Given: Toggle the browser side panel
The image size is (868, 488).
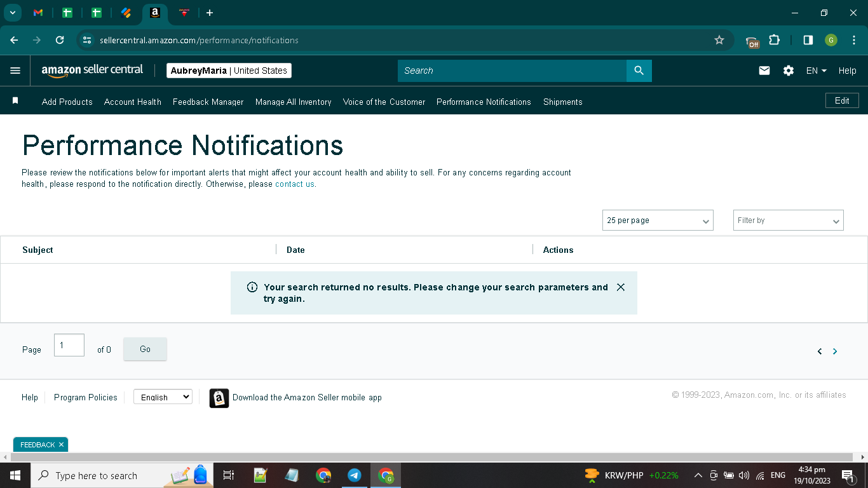Looking at the screenshot, I should pos(808,40).
